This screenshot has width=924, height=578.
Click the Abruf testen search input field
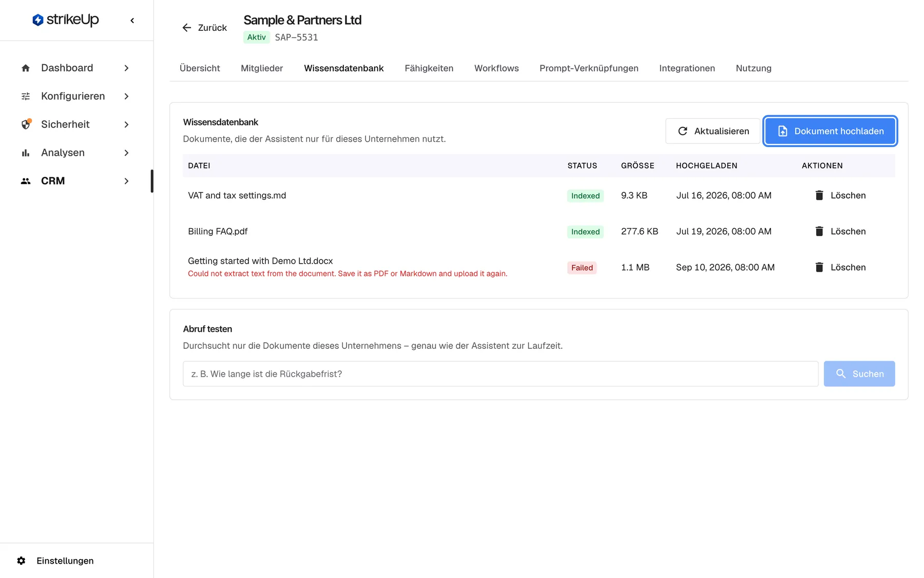(x=500, y=374)
